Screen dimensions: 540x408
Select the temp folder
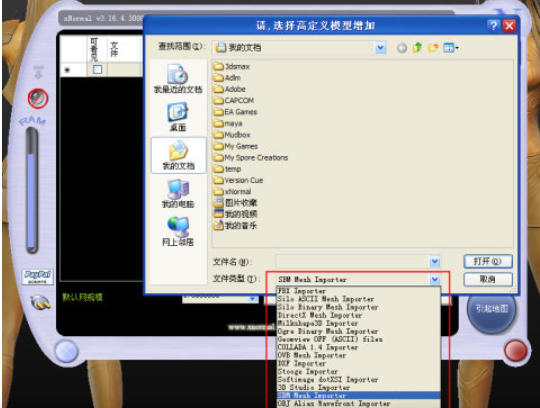[x=227, y=169]
